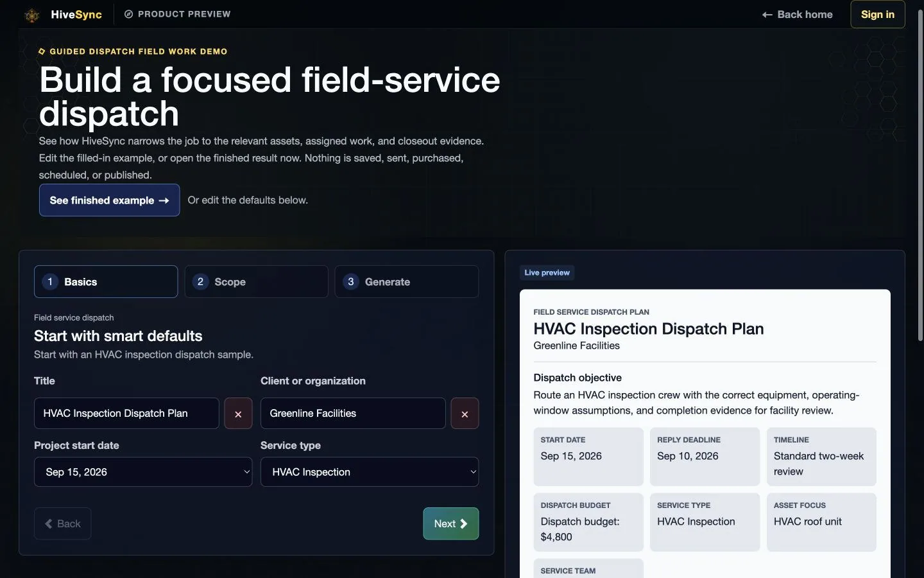924x578 pixels.
Task: Open the Project start date dropdown
Action: (x=143, y=472)
